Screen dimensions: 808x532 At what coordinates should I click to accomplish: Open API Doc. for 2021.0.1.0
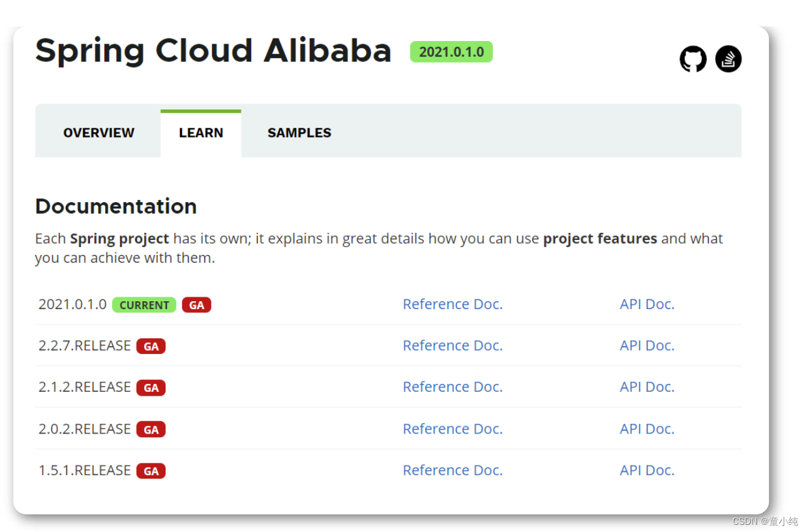647,304
